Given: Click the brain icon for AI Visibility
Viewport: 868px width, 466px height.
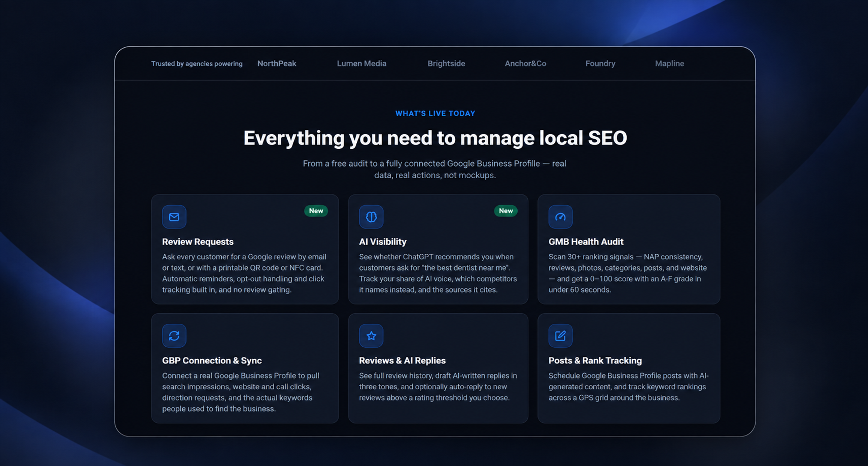Looking at the screenshot, I should coord(371,217).
